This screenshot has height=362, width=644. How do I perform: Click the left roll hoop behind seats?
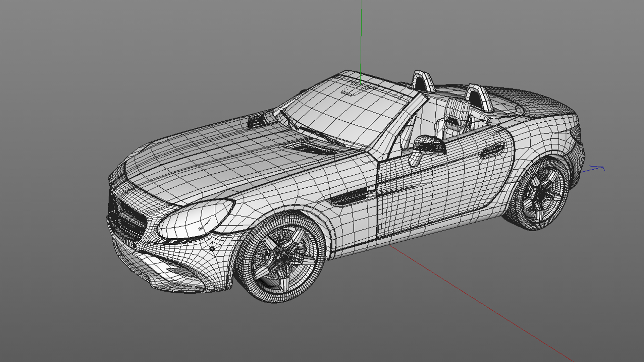coord(423,81)
